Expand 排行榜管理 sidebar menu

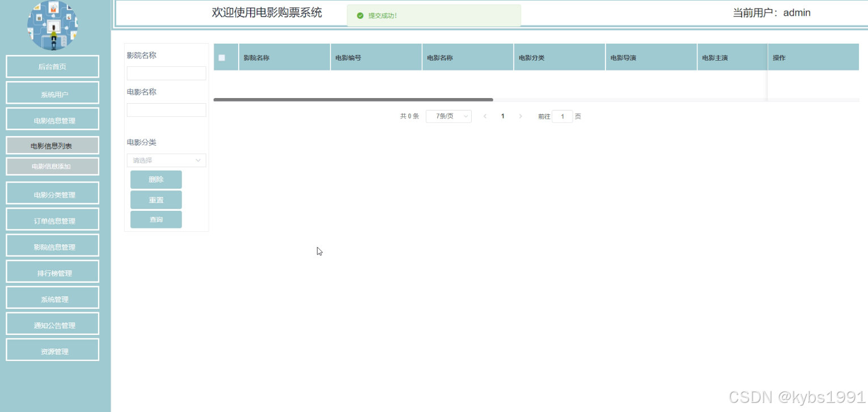tap(52, 271)
